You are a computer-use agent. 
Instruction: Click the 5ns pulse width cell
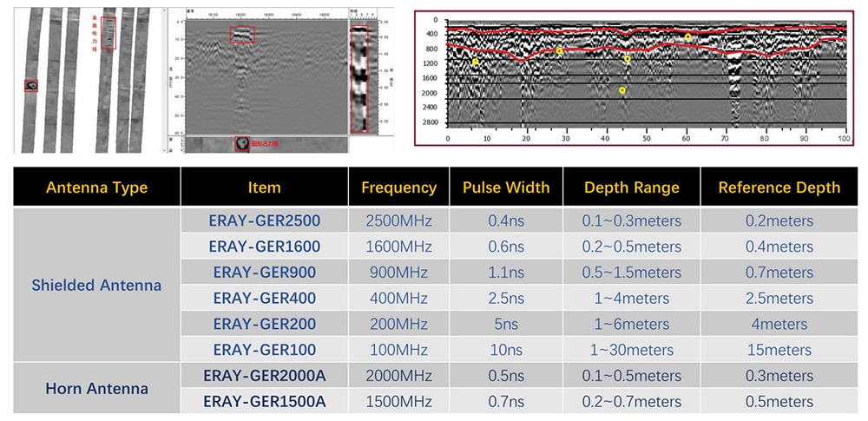[506, 324]
